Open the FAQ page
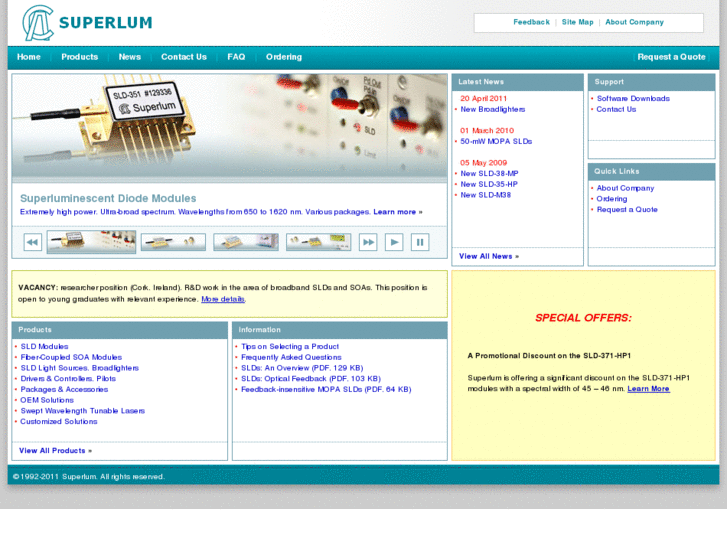 coord(236,57)
